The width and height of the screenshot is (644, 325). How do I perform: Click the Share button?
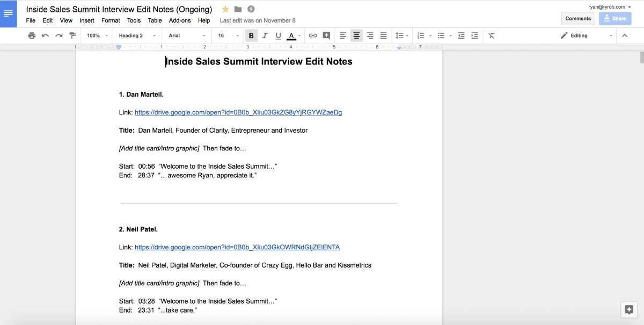(x=615, y=18)
